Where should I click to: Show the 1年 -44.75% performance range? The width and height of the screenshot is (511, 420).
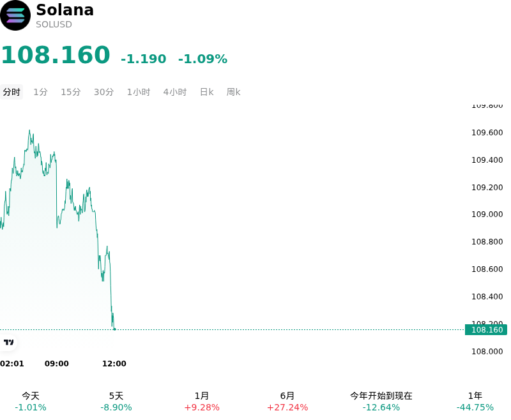[475, 401]
